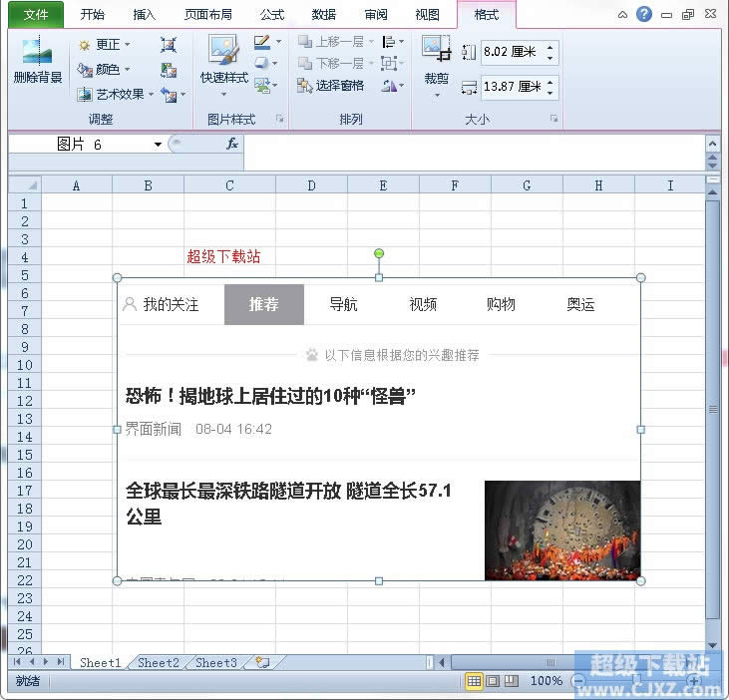The image size is (729, 700).
Task: Select row 4 header
Action: (x=25, y=257)
